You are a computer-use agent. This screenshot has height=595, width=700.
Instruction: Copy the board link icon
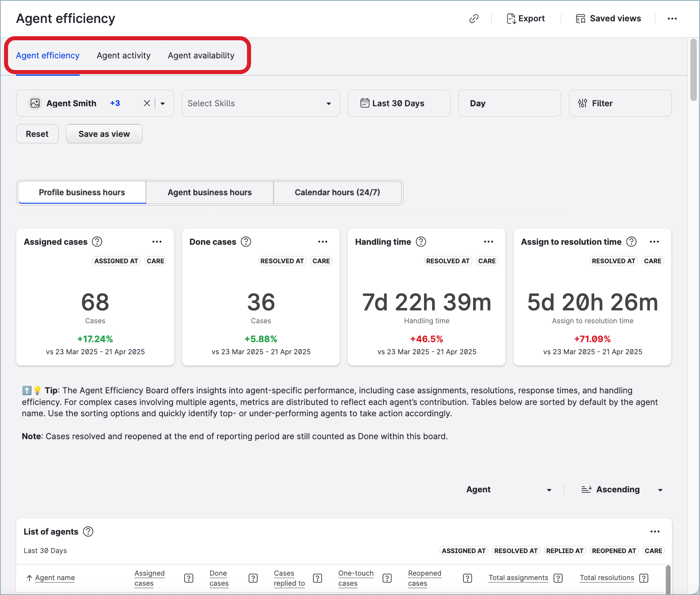click(x=474, y=19)
